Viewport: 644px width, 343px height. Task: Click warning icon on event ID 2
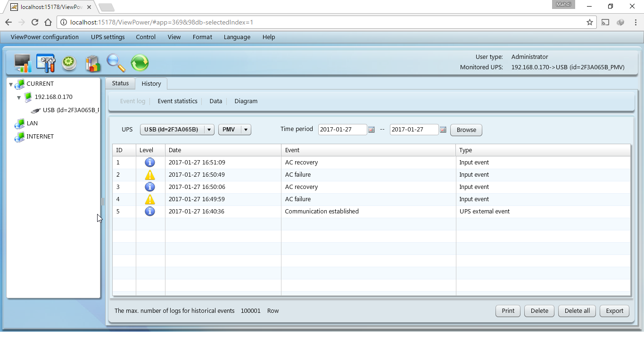point(150,175)
